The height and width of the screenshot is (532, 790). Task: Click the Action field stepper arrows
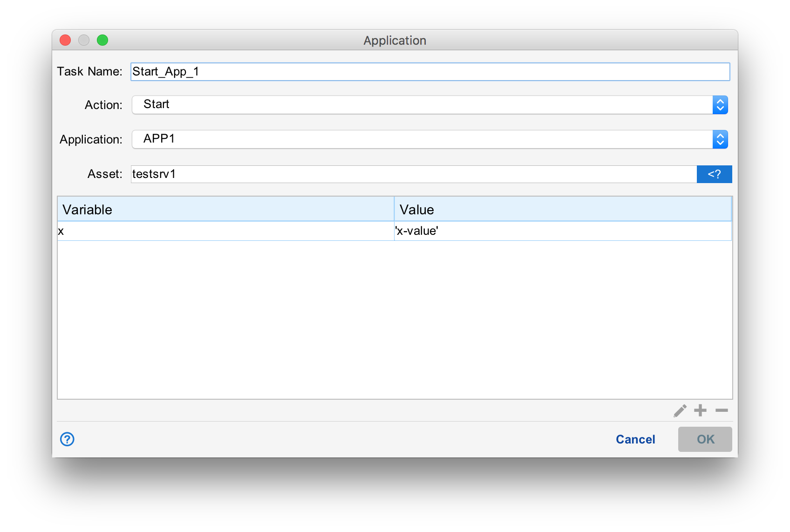point(720,105)
